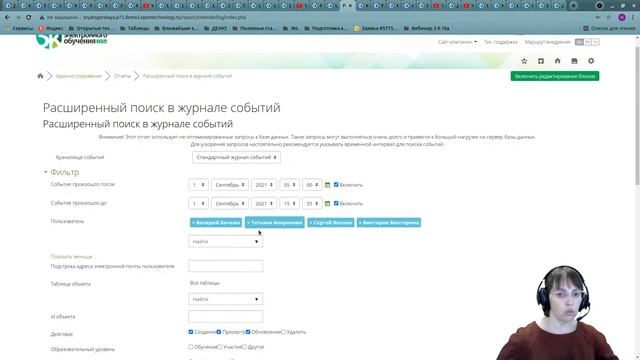This screenshot has width=640, height=360.
Task: Uncheck the 'Просмотр' action checkbox
Action: [x=219, y=332]
